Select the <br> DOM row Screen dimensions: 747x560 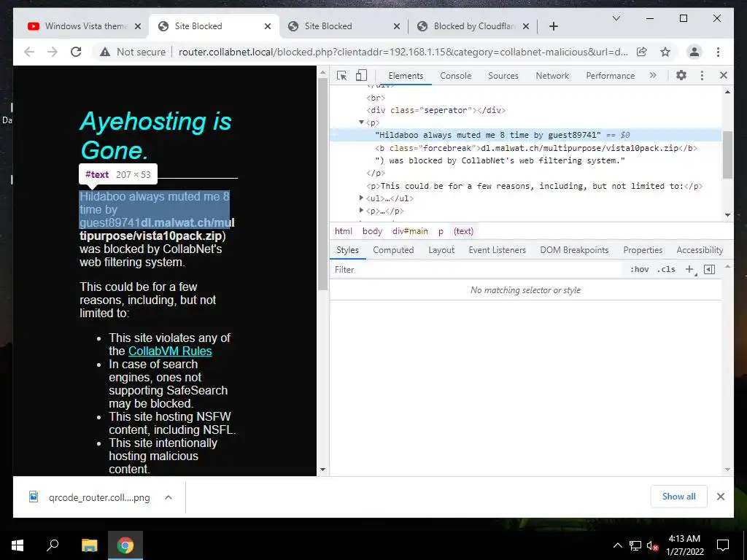[525, 98]
